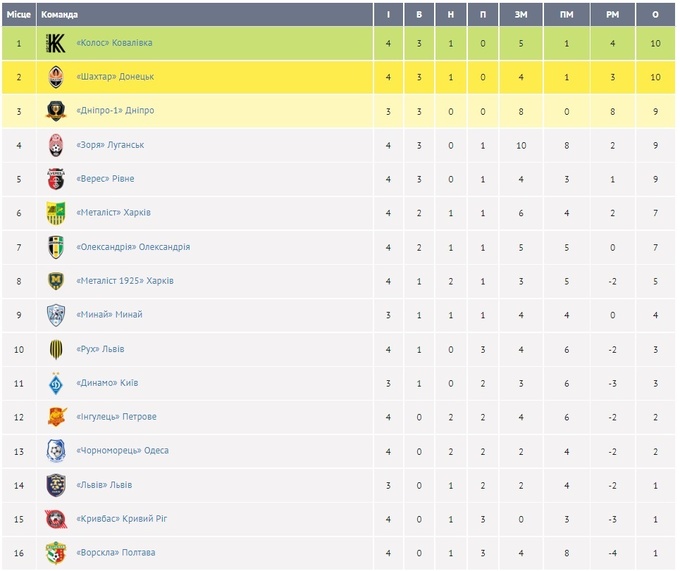Click the Zorya Luhansk club crest

coord(56,145)
